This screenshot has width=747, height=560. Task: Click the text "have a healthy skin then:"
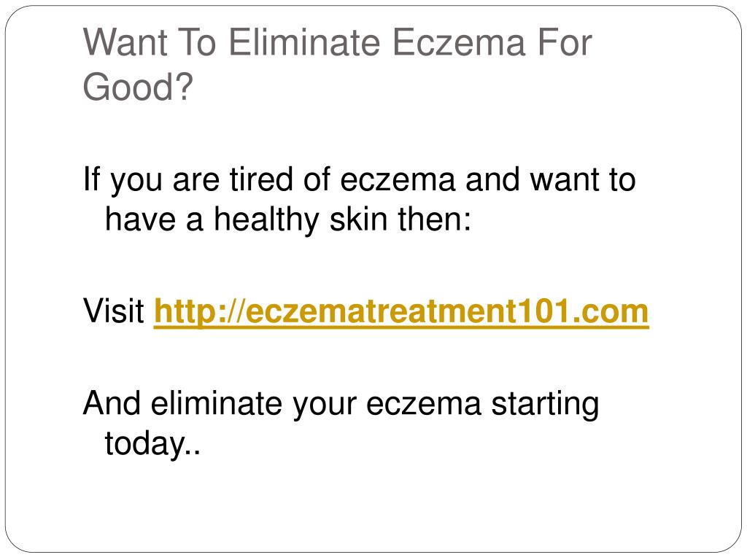coord(288,220)
